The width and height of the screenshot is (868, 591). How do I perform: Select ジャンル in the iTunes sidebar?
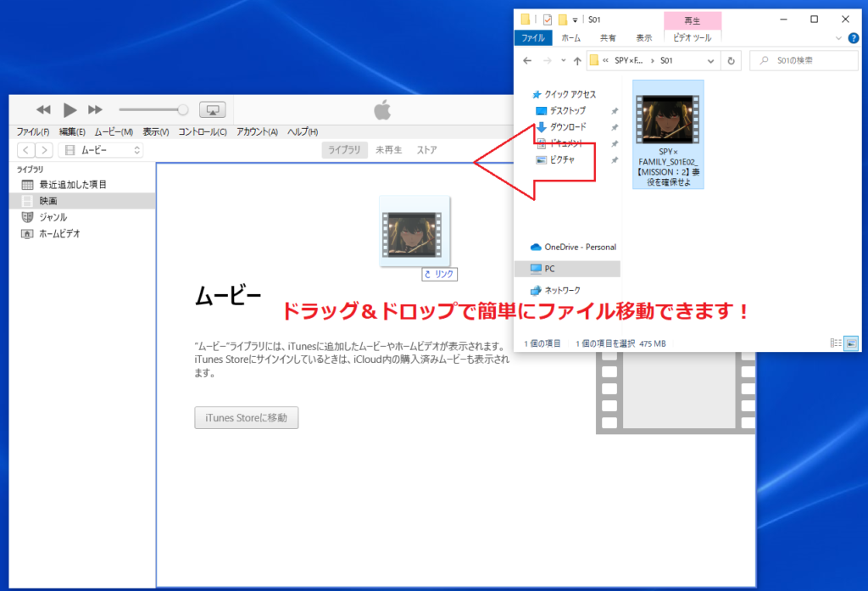pyautogui.click(x=82, y=217)
